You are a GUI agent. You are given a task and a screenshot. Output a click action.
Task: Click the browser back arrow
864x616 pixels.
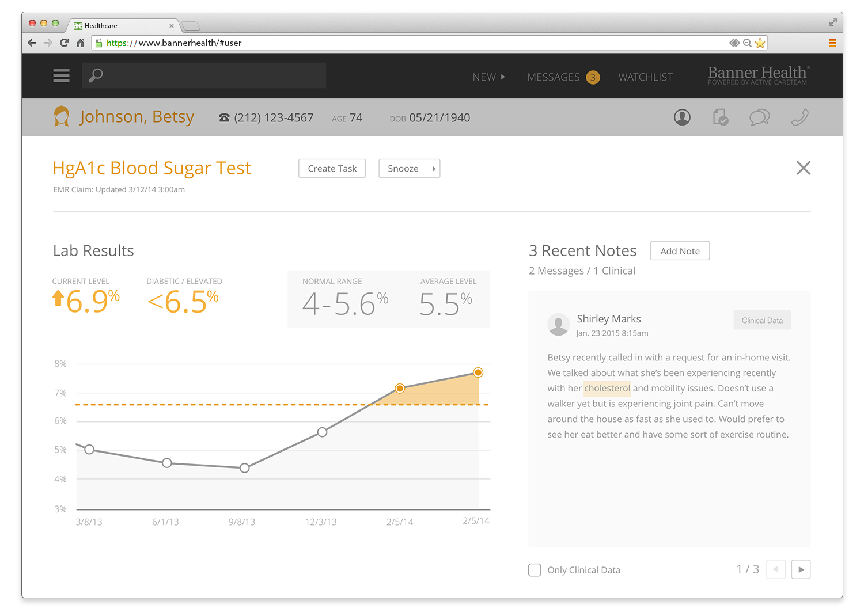(32, 43)
